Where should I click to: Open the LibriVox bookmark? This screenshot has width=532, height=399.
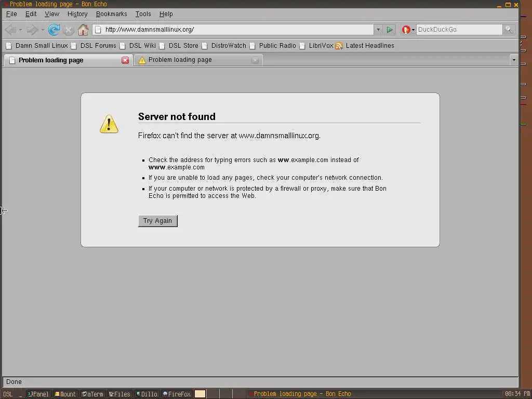click(316, 46)
